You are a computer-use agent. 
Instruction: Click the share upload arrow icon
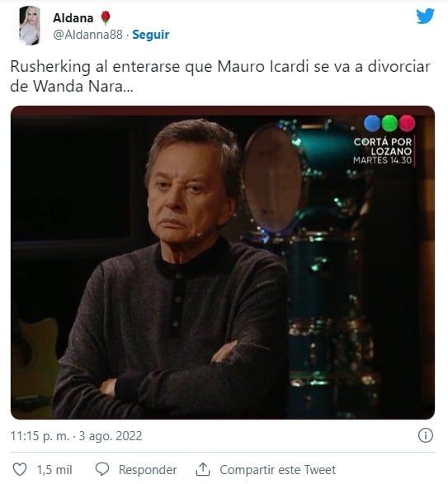click(x=203, y=469)
